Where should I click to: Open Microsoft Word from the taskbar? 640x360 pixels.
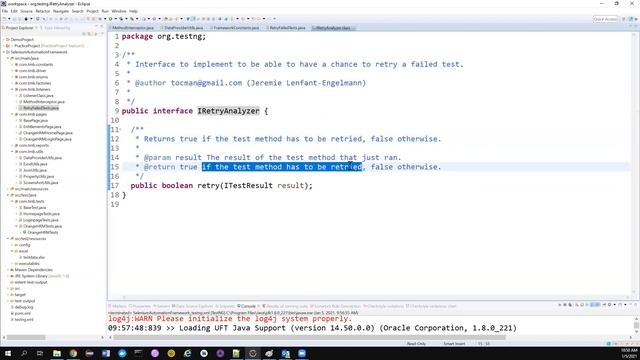[x=106, y=353]
